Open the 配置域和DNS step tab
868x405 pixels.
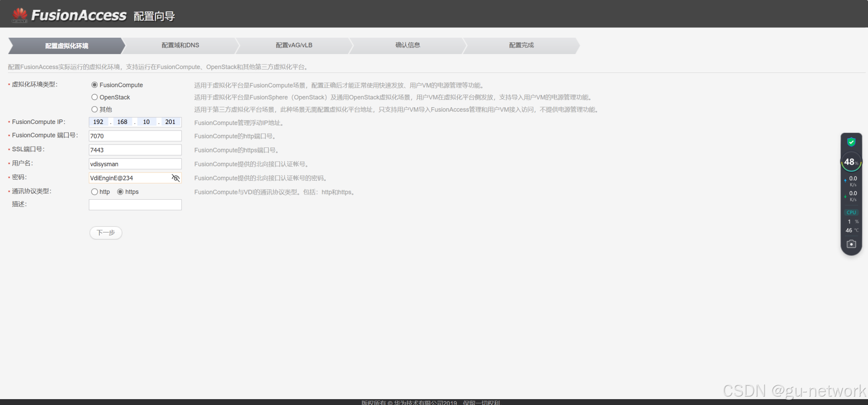(x=180, y=45)
